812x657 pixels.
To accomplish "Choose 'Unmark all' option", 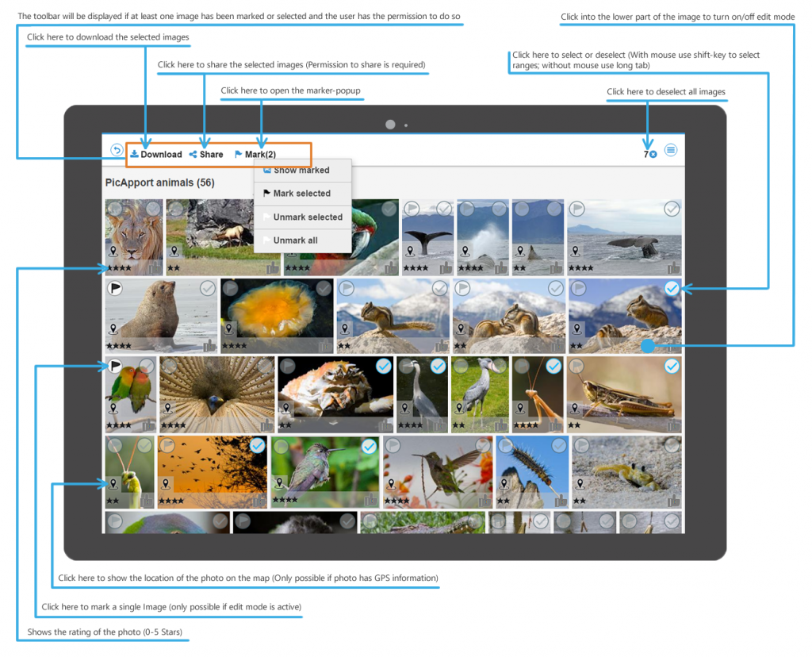I will [295, 240].
